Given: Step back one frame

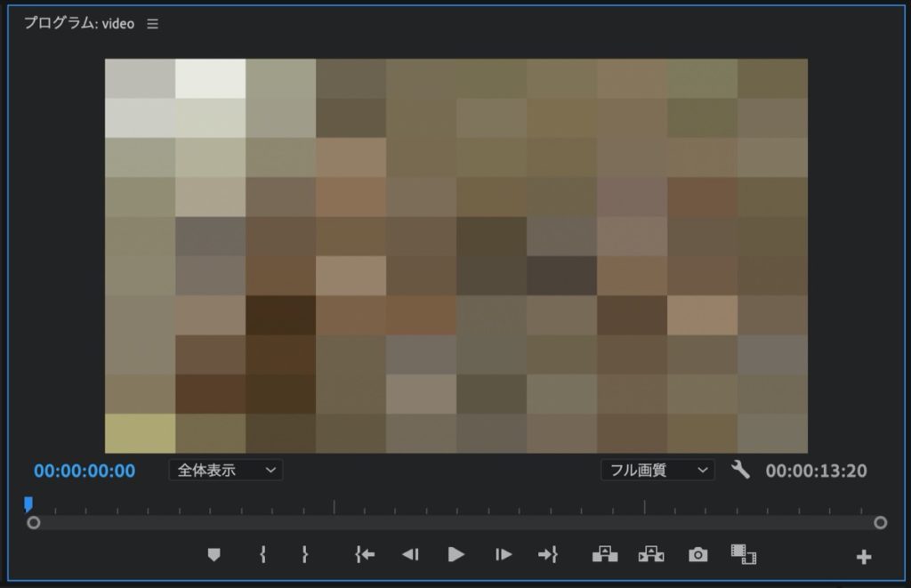Looking at the screenshot, I should [x=410, y=555].
